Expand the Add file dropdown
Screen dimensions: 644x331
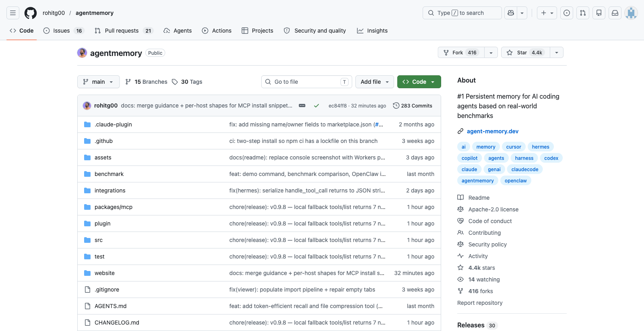coord(375,82)
